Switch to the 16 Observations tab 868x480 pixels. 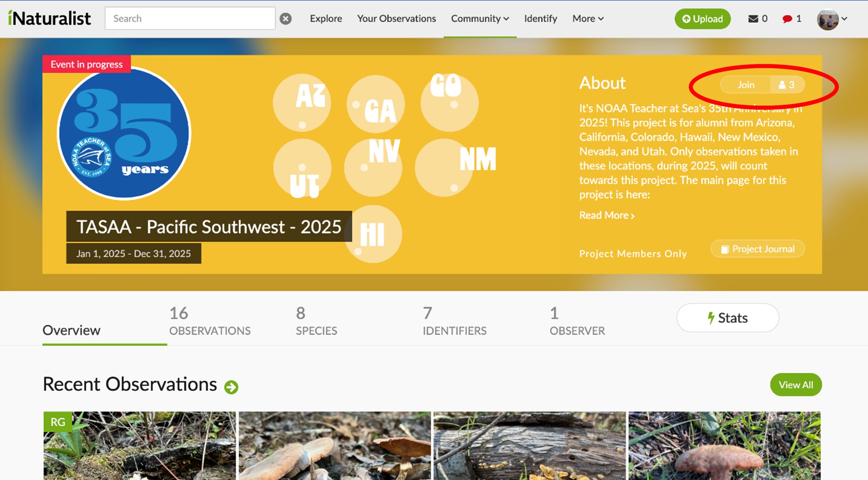210,321
